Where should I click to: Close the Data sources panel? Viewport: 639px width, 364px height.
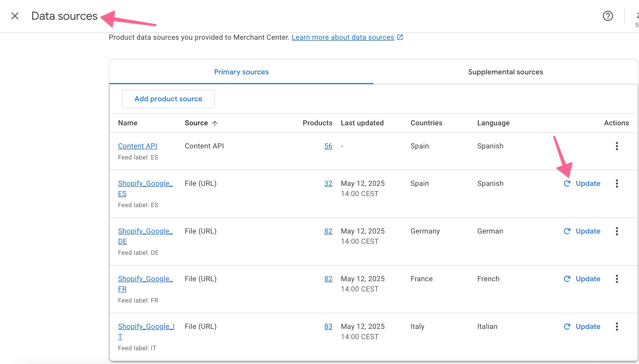[x=15, y=16]
